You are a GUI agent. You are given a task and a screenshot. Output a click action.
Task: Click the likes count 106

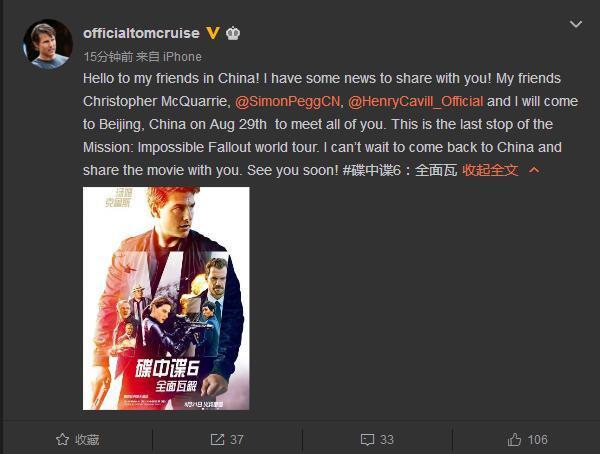pyautogui.click(x=538, y=439)
